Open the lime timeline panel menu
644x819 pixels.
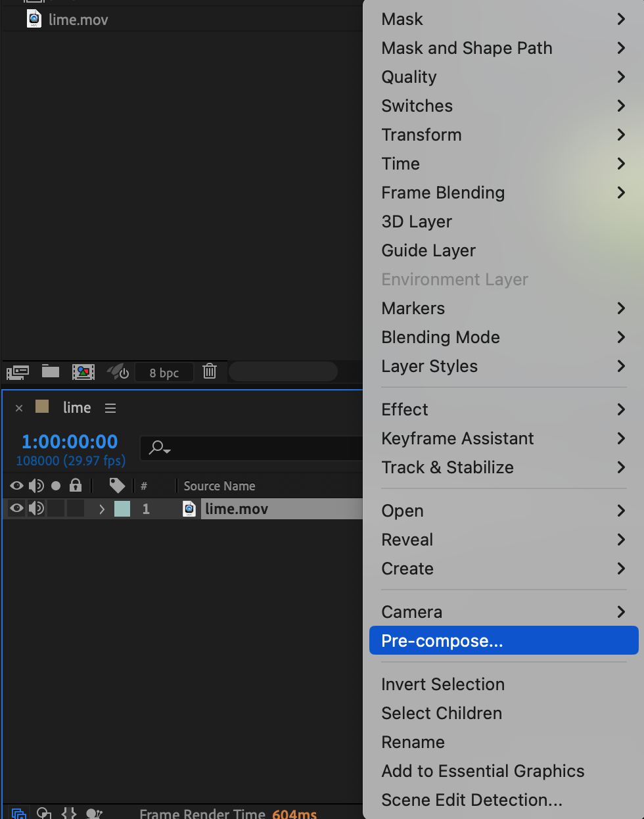(110, 408)
